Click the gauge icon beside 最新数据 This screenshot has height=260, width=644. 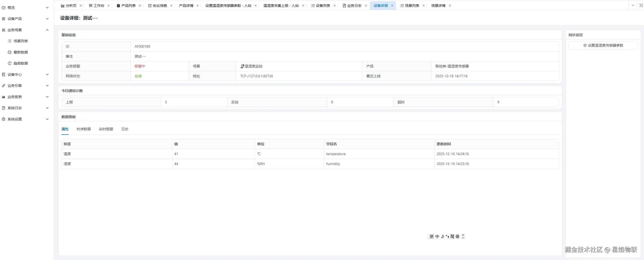10,52
